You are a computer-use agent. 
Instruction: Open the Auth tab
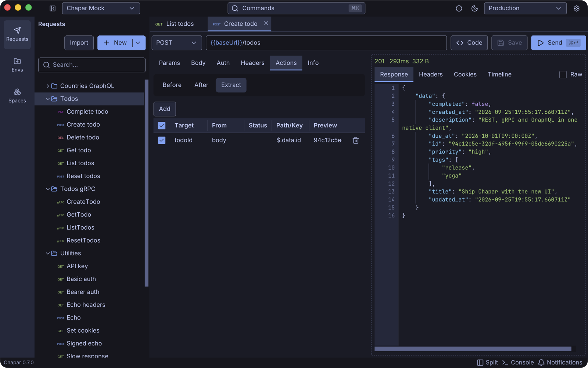223,63
